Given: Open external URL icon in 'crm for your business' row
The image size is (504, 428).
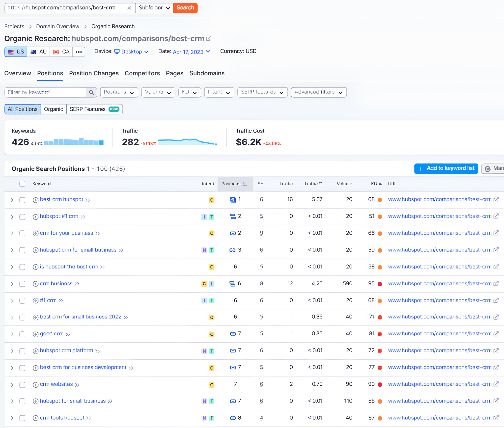Looking at the screenshot, I should 496,233.
